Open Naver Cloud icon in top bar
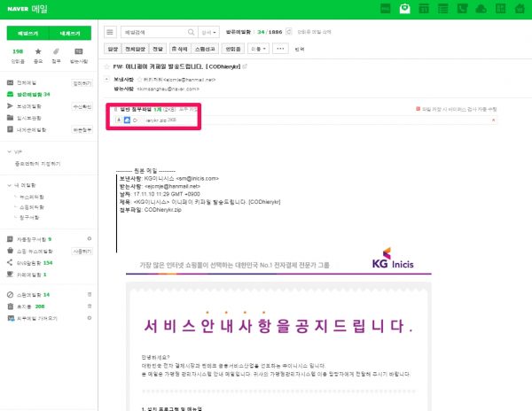Screen dimensions: 532x411 (x=481, y=9)
